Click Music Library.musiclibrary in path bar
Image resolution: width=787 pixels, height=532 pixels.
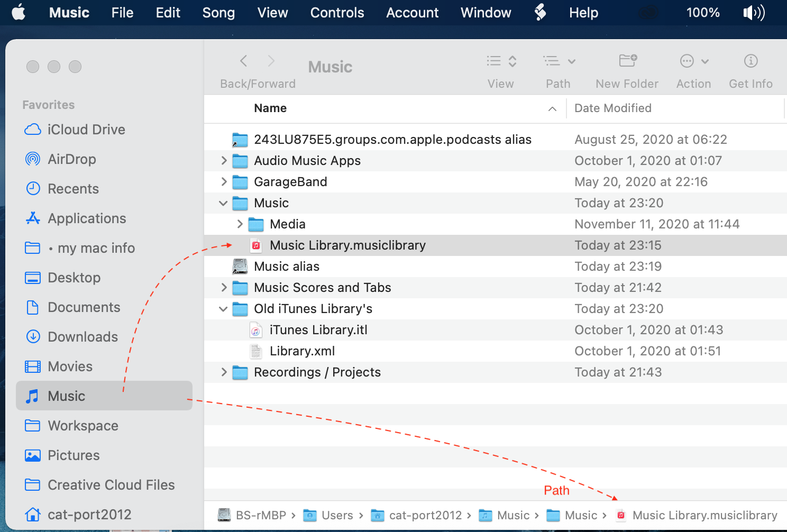point(697,515)
